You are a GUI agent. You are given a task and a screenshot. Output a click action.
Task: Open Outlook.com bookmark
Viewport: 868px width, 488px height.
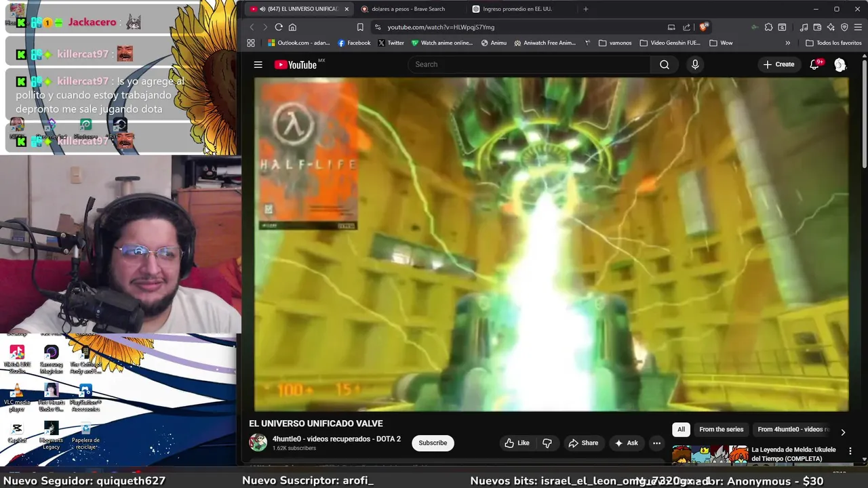298,43
